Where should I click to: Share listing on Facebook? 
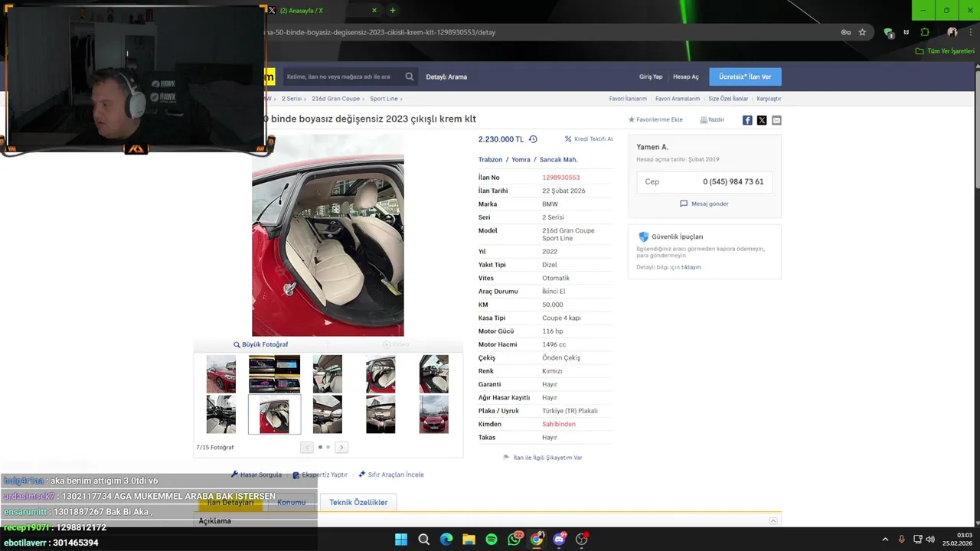747,120
